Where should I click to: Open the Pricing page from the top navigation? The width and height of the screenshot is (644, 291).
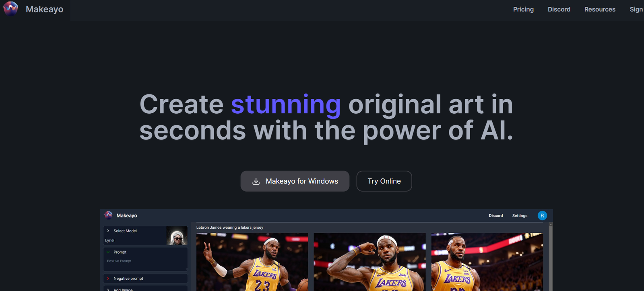point(523,9)
